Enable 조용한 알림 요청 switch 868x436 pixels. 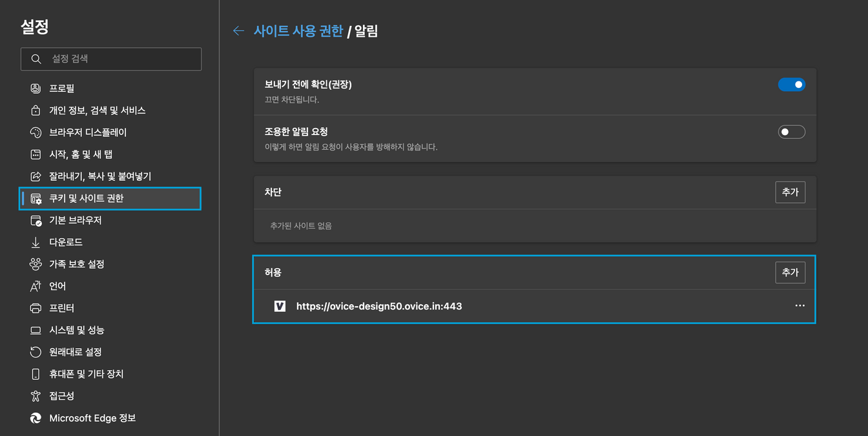pyautogui.click(x=791, y=132)
